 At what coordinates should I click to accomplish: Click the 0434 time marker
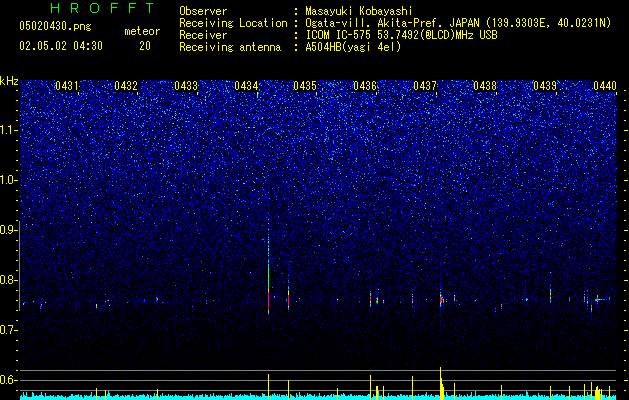pos(246,86)
